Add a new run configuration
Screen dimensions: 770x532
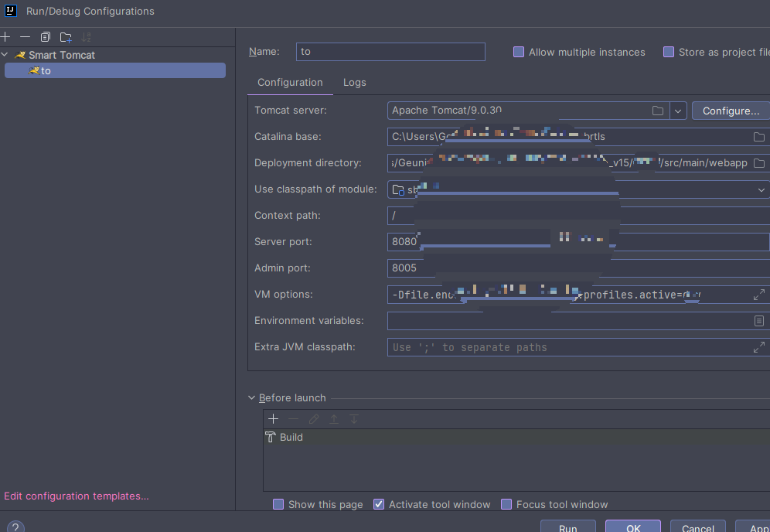tap(5, 37)
